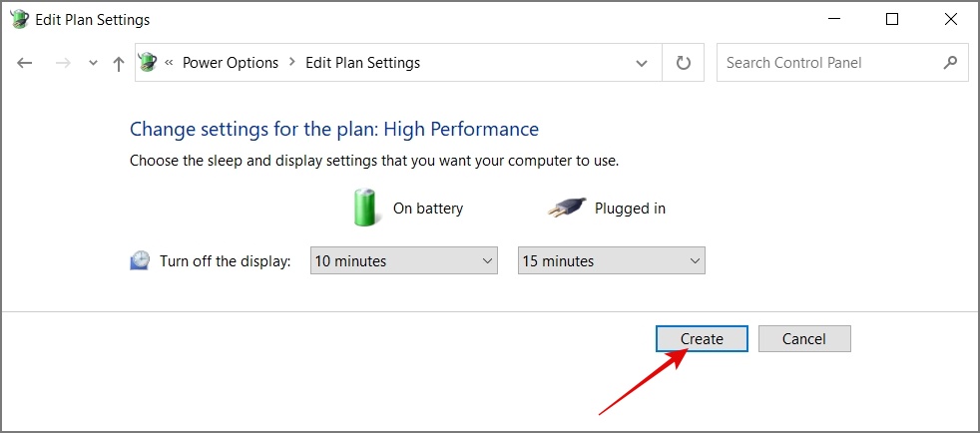The width and height of the screenshot is (980, 433).
Task: Click the forward navigation arrow
Action: coord(63,63)
